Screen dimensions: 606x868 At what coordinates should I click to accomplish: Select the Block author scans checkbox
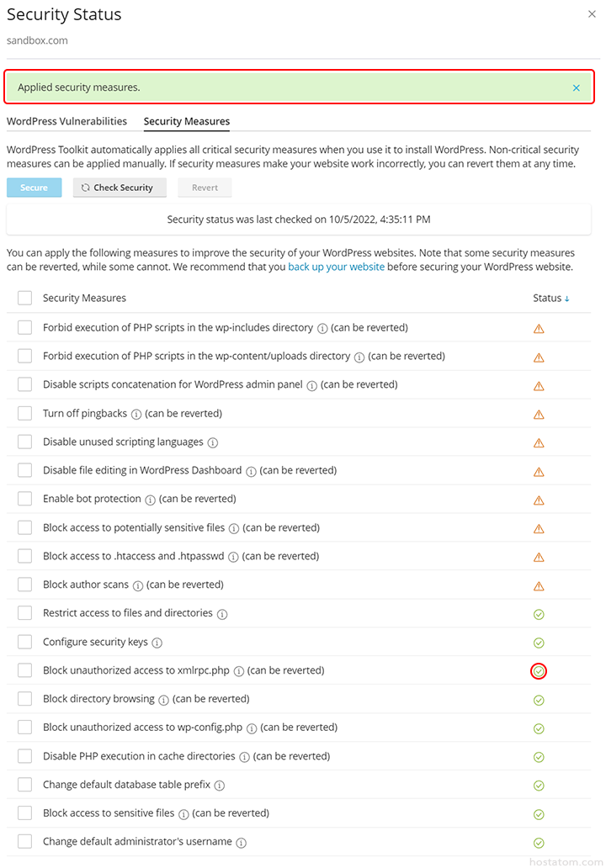point(25,585)
